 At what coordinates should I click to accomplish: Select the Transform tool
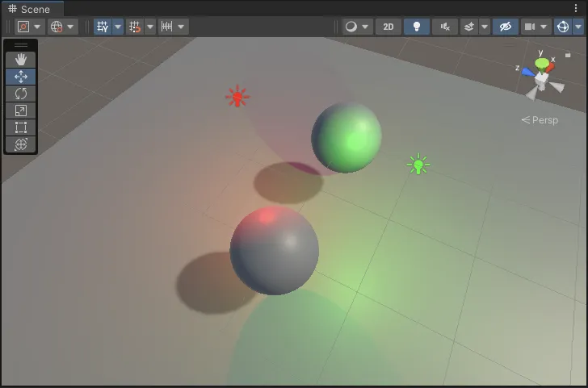coord(21,144)
